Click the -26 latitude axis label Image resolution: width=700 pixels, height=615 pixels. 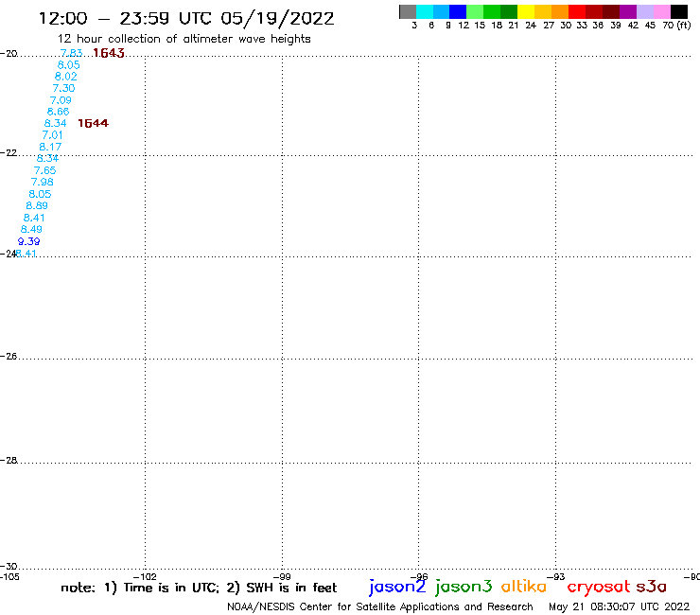(9, 356)
